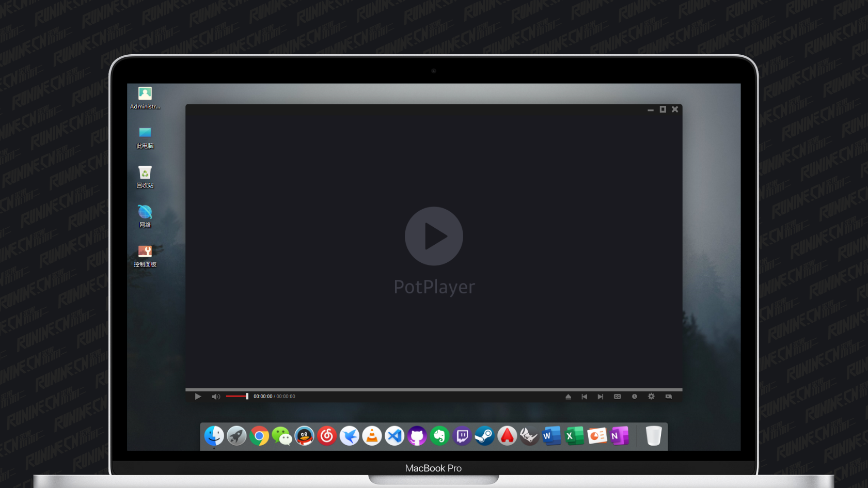Click the blue bird app icon in the dock
The image size is (868, 488).
[x=350, y=436]
